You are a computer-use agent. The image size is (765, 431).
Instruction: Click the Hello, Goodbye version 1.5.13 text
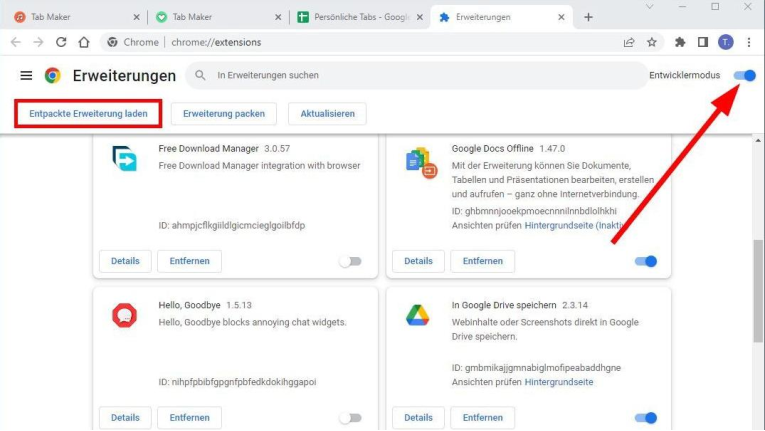click(x=239, y=305)
